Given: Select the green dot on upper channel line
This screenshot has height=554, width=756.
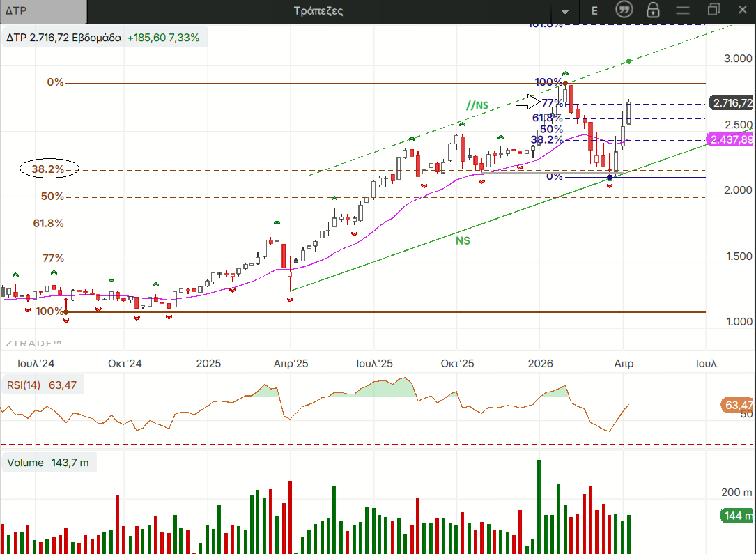Looking at the screenshot, I should point(629,61).
